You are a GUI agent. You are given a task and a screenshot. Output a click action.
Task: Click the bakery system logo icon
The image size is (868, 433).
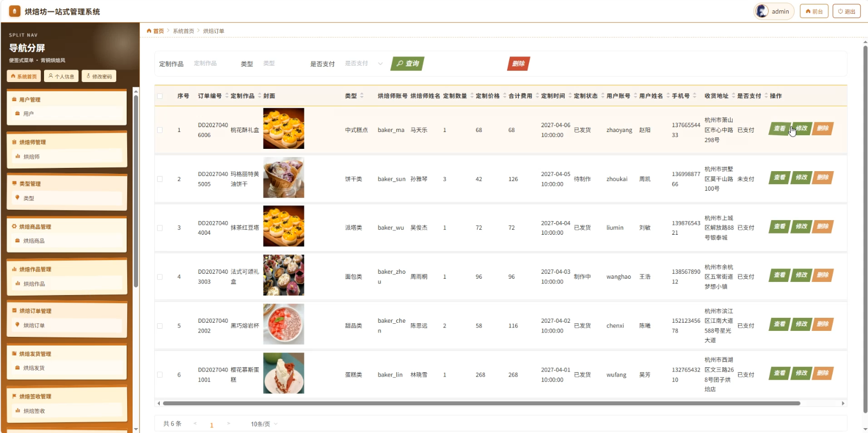click(15, 11)
